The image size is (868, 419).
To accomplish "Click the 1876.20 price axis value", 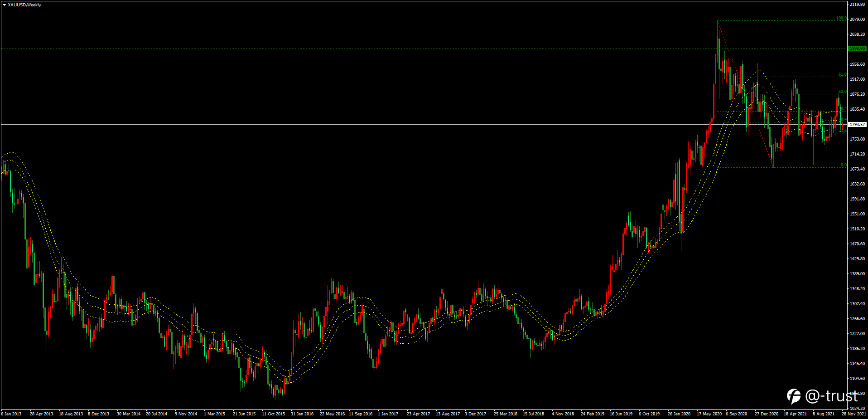I will point(858,94).
